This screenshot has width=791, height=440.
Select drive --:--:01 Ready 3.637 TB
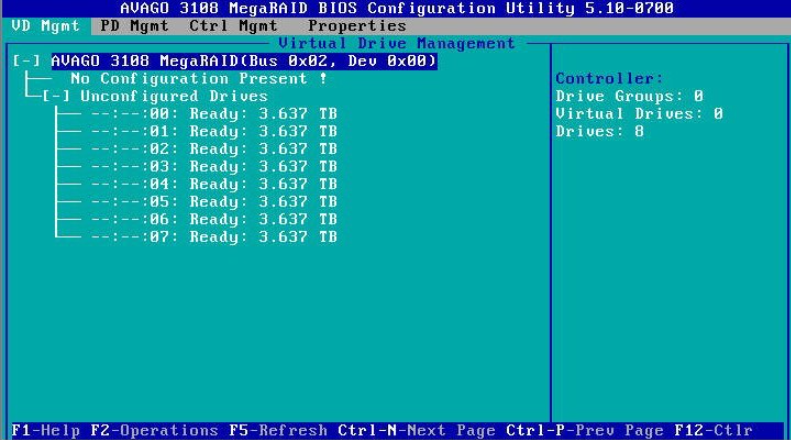pos(214,132)
